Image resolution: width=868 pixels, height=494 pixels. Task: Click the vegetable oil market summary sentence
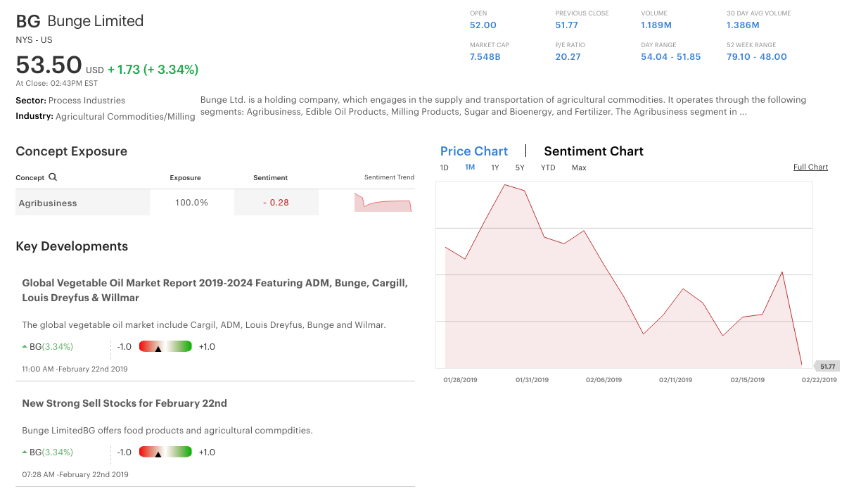(x=204, y=325)
